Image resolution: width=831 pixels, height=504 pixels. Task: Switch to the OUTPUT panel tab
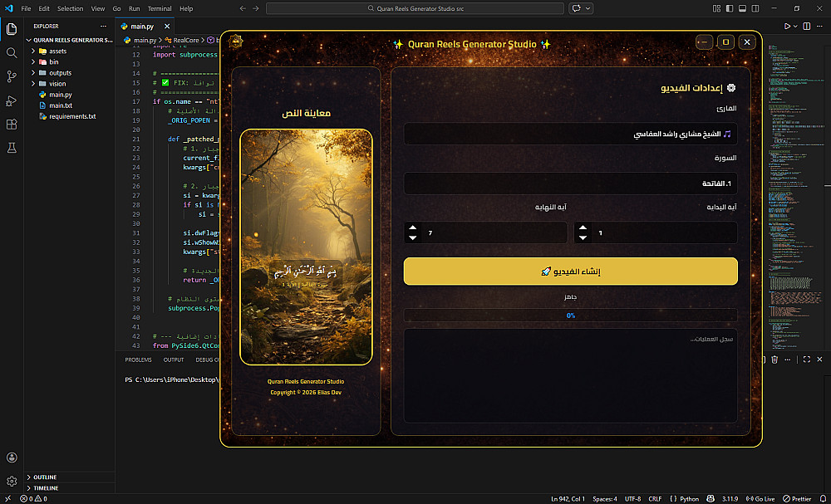174,360
